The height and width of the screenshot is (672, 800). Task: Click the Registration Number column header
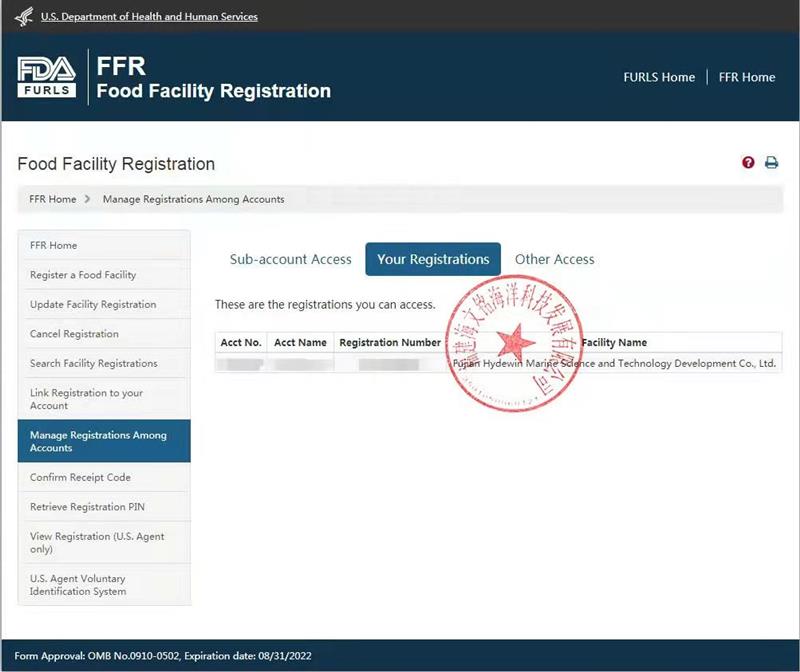point(390,342)
